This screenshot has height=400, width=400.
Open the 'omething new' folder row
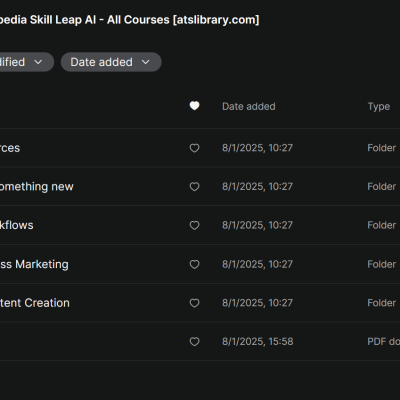[x=200, y=186]
